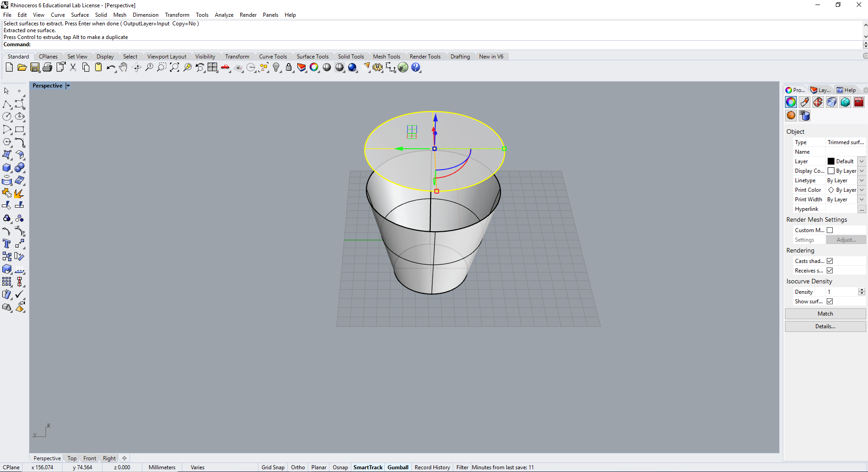Click the Details... button
This screenshot has height=472, width=868.
pyautogui.click(x=825, y=326)
